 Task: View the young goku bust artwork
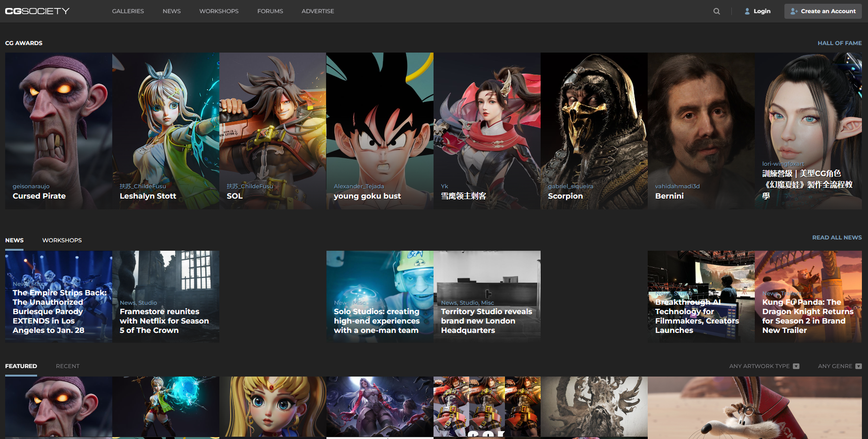(380, 131)
